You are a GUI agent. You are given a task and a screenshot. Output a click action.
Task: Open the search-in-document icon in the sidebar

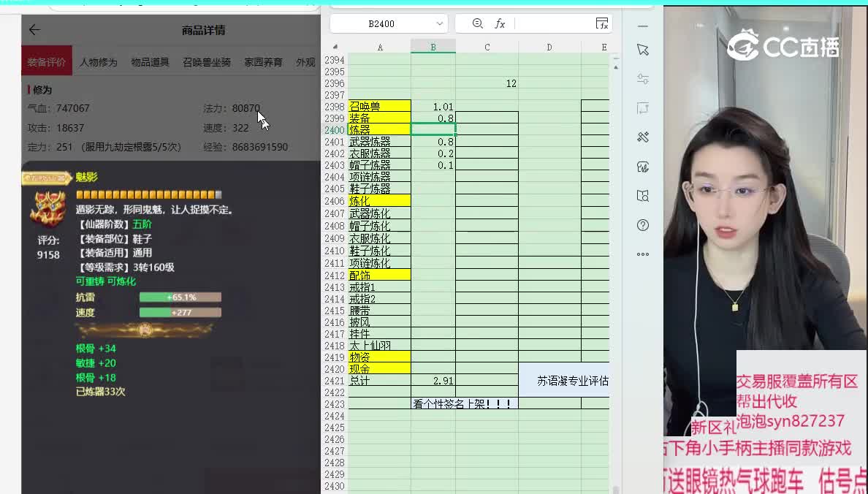[642, 195]
